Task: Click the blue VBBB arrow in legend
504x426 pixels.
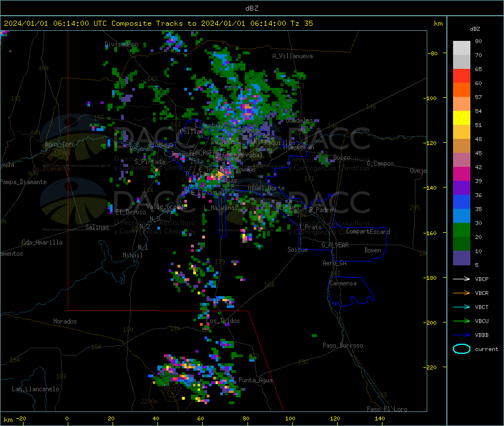Action: click(461, 335)
